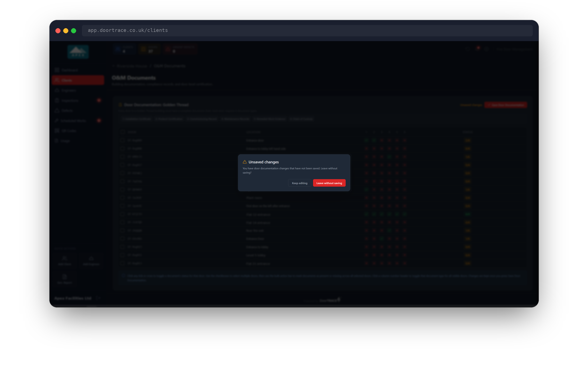This screenshot has height=378, width=588.
Task: Select the highlighted Clients sidebar item
Action: [x=78, y=80]
